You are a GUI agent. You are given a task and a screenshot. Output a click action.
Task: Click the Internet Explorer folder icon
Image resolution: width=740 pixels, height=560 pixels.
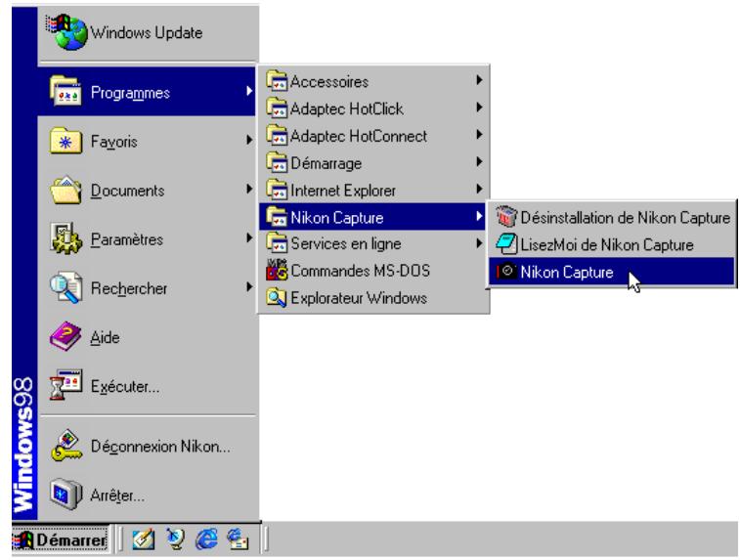(277, 191)
